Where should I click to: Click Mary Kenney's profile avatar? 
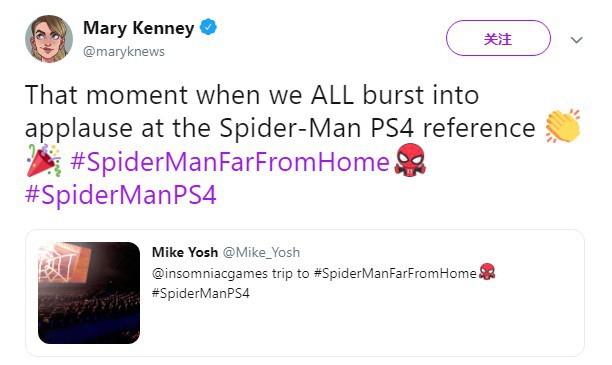(49, 39)
